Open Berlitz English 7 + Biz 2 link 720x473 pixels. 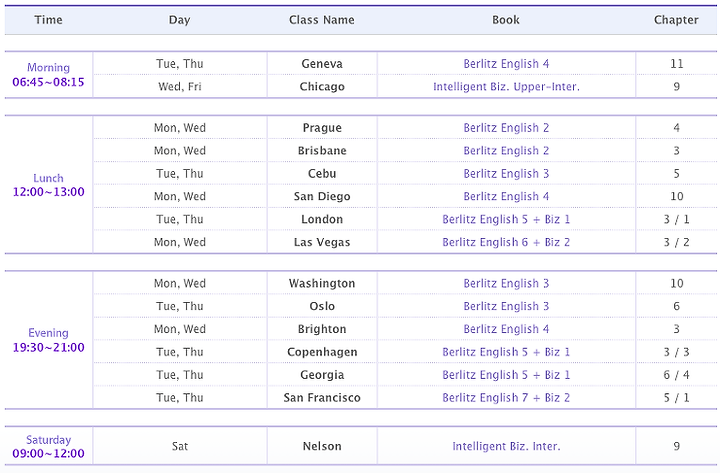(506, 398)
